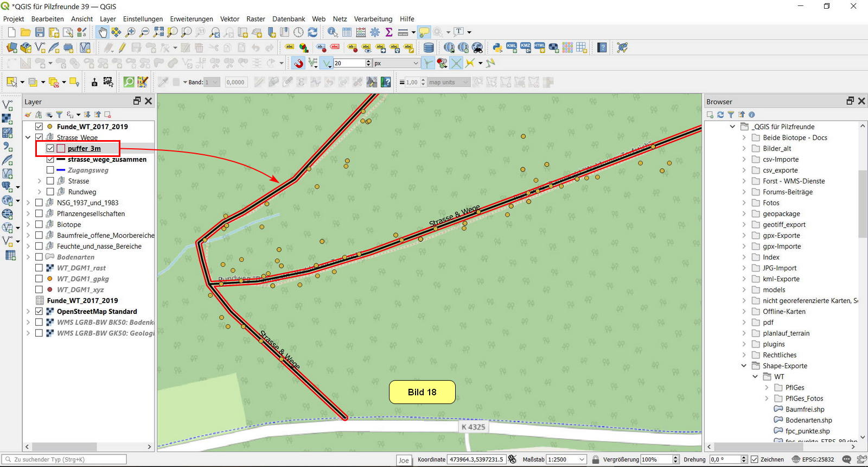Enable the Zugangsweg layer checkbox

coord(50,170)
